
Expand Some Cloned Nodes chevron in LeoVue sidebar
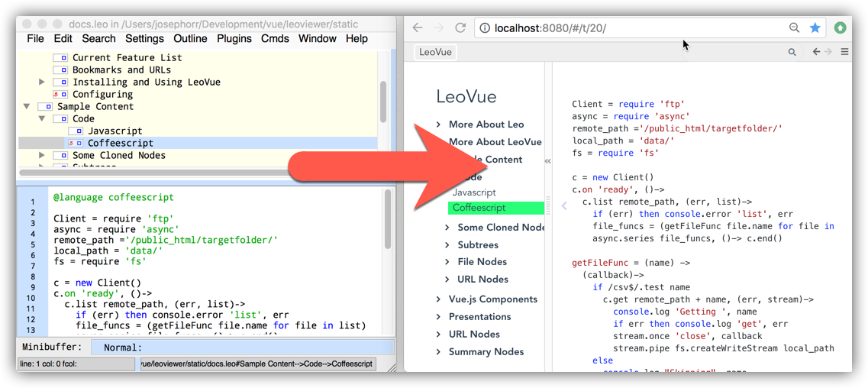click(x=447, y=228)
